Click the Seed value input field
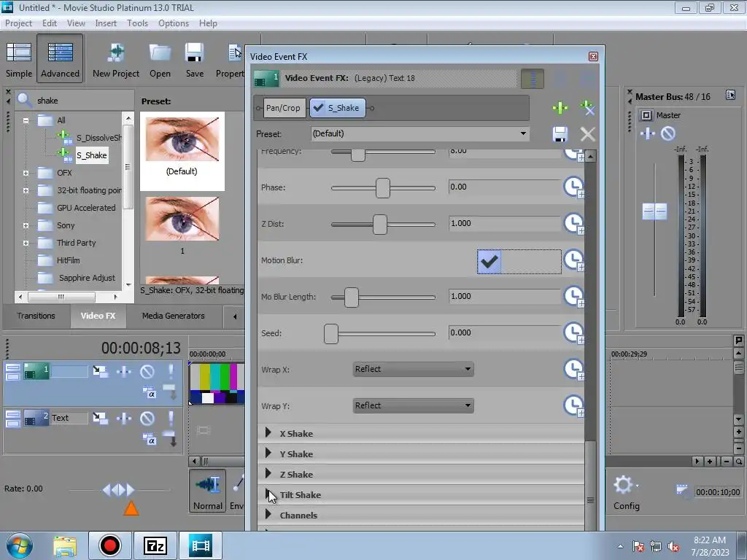The image size is (747, 560). (505, 332)
